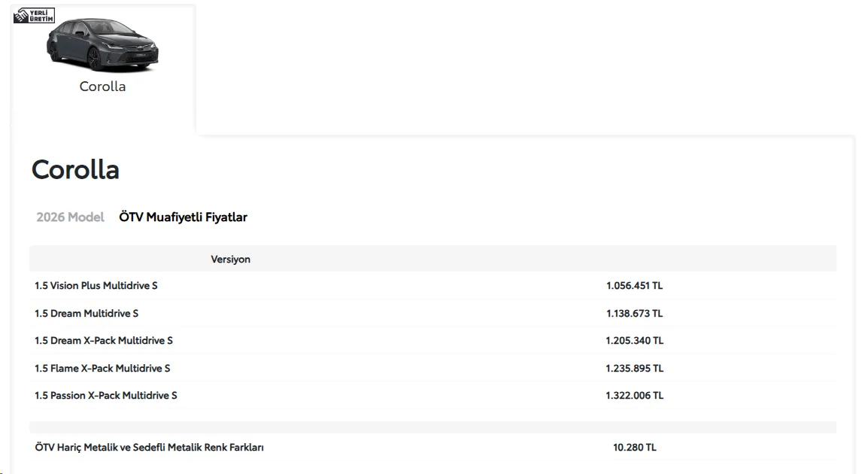This screenshot has width=868, height=474.
Task: Click the large Corolla page heading
Action: pos(75,169)
